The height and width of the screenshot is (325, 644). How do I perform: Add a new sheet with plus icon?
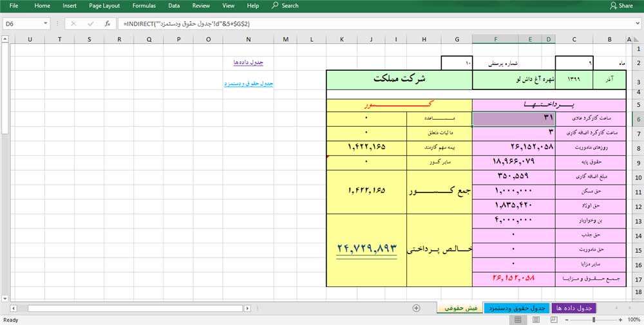tap(417, 308)
